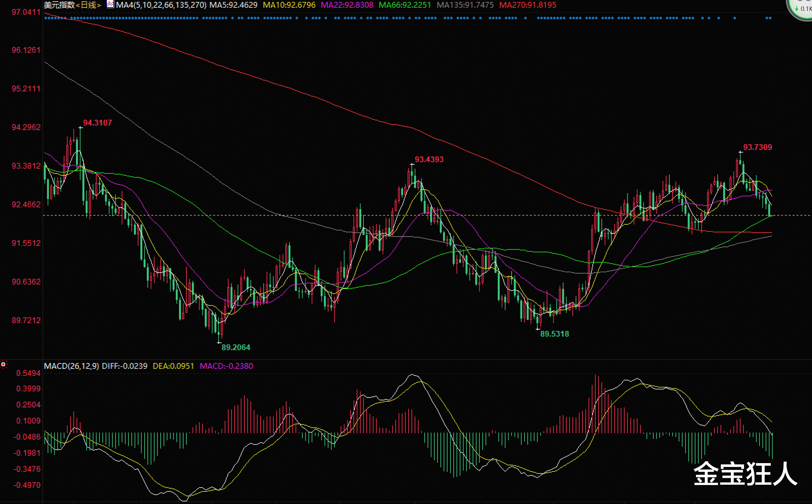Open the MACD(26,12,9) indicator parameters
The height and width of the screenshot is (504, 812).
click(71, 366)
